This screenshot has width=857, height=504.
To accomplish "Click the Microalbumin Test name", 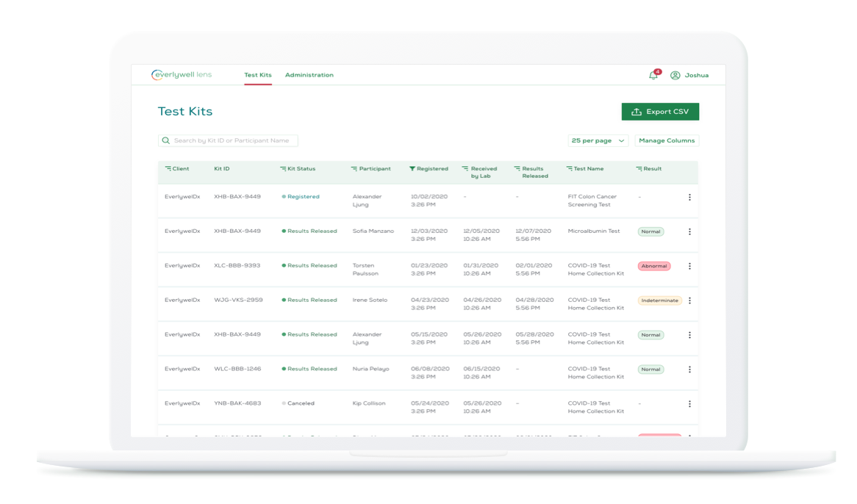I will pos(594,231).
